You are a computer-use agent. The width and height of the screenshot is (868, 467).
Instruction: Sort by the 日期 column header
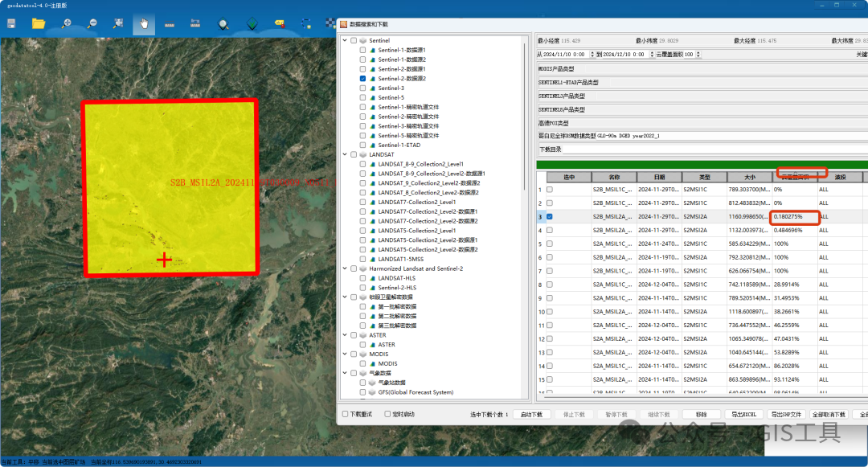coord(659,177)
